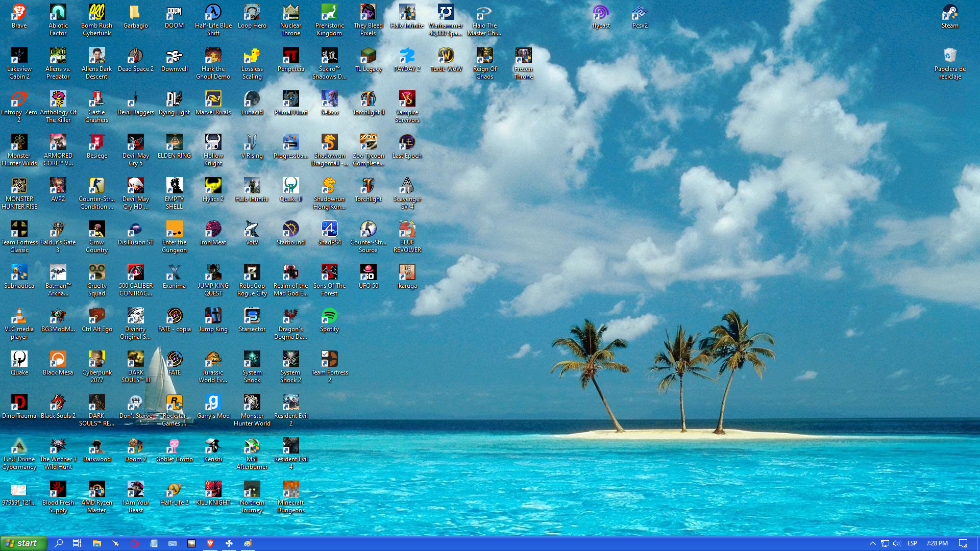Select the Marvel Rivals shortcut
Viewport: 980px width, 551px height.
(x=213, y=103)
